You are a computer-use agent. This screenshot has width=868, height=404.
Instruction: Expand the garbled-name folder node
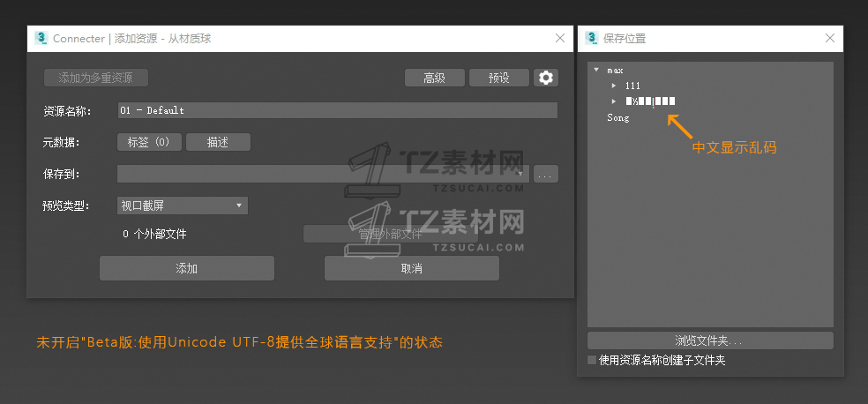click(614, 101)
